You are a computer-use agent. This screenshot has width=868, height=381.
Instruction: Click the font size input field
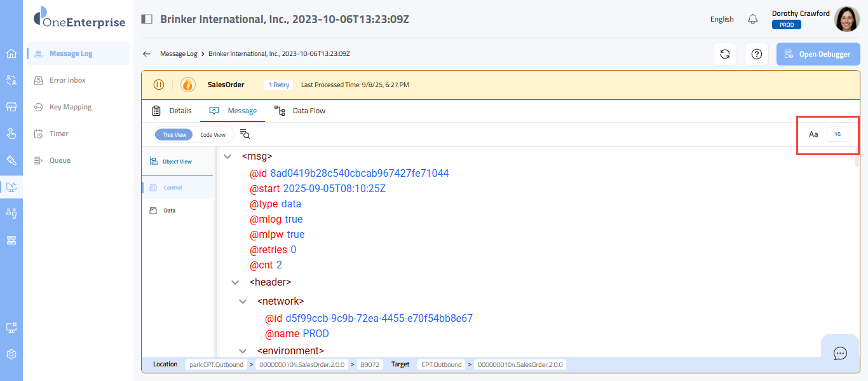pos(837,134)
